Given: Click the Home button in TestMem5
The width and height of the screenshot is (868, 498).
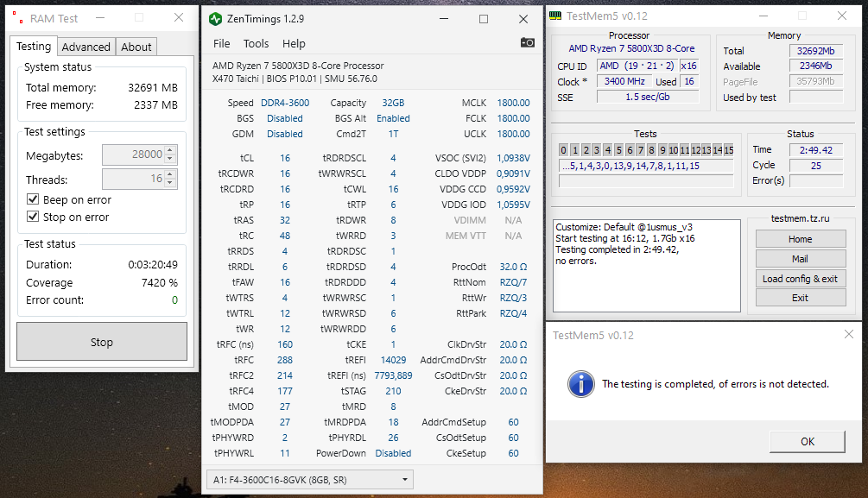Looking at the screenshot, I should (x=801, y=238).
